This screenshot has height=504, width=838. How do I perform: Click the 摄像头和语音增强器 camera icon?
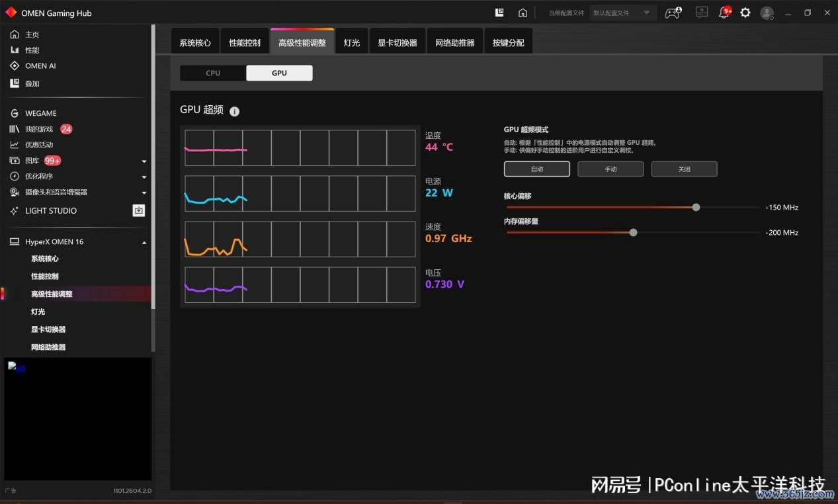point(15,192)
